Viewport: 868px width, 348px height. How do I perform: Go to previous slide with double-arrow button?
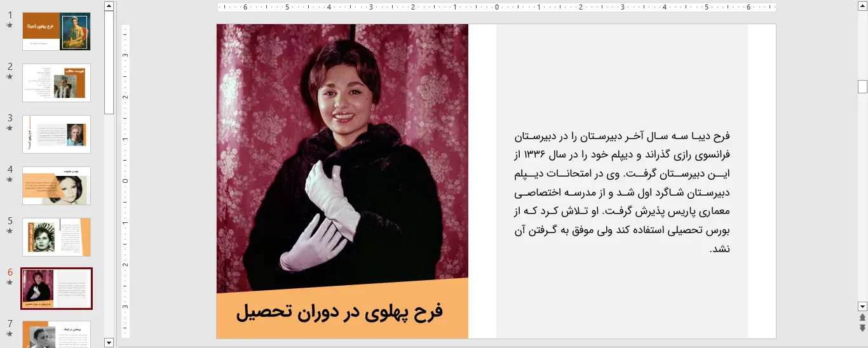tap(862, 317)
